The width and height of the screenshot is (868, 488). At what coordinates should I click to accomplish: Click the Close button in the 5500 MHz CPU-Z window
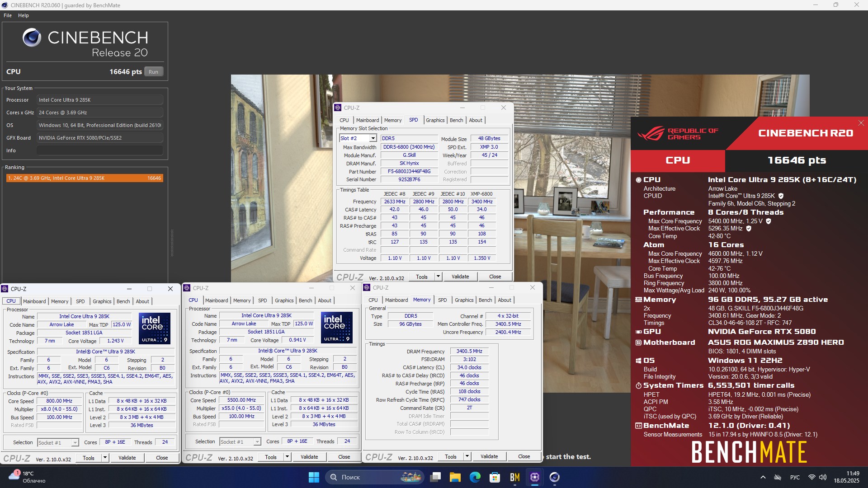pos(344,457)
